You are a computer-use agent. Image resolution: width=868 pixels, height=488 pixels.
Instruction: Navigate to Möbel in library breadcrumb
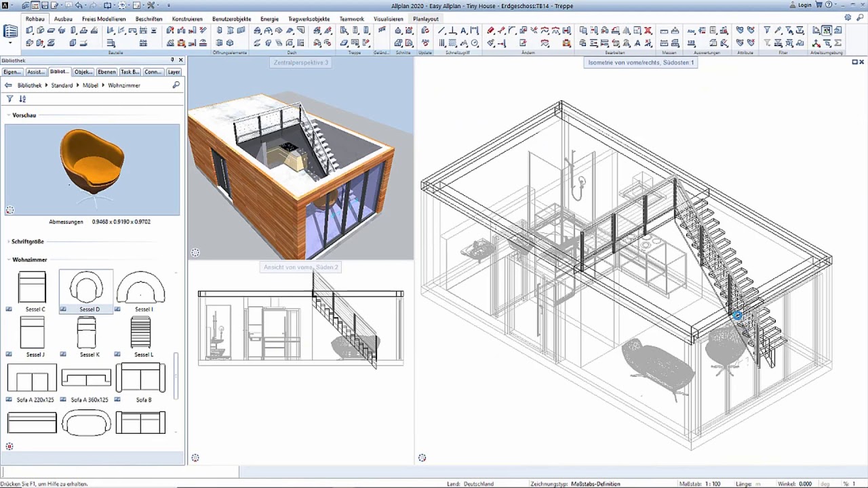coord(90,85)
